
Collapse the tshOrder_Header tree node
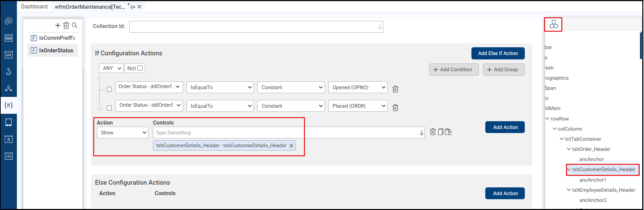[569, 149]
